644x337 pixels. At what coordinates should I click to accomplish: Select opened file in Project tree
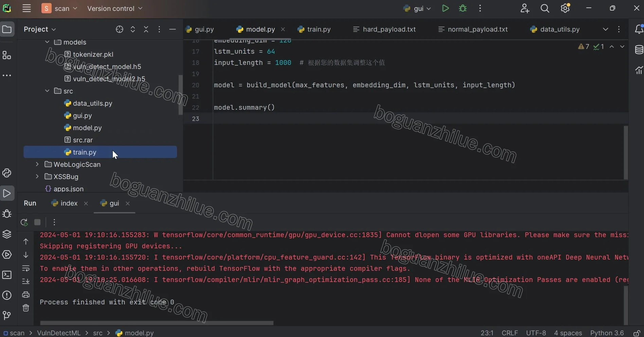click(119, 29)
